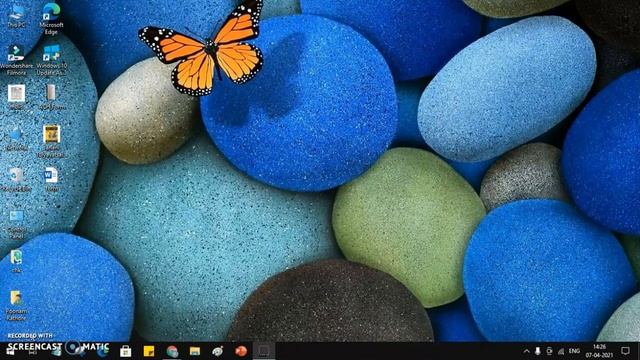Open Google Chrome from the taskbar
Image resolution: width=640 pixels, height=360 pixels.
tap(172, 351)
